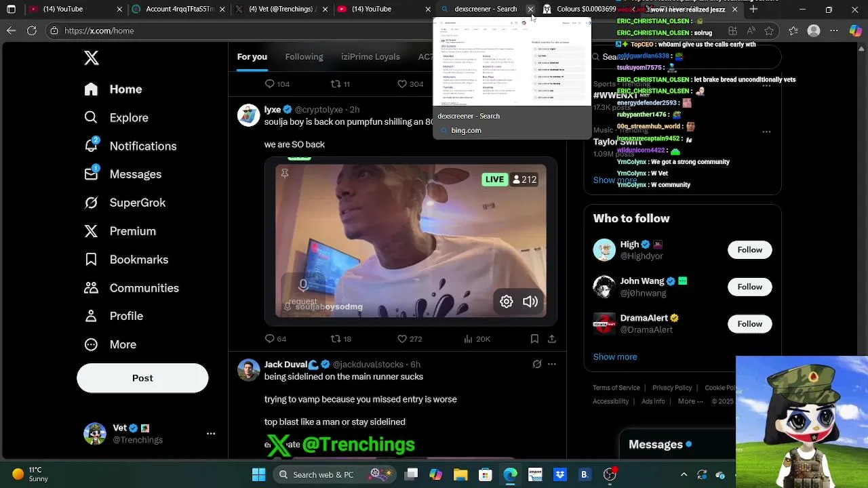Click Show more under Who to follow
Viewport: 868px width, 488px height.
click(615, 357)
